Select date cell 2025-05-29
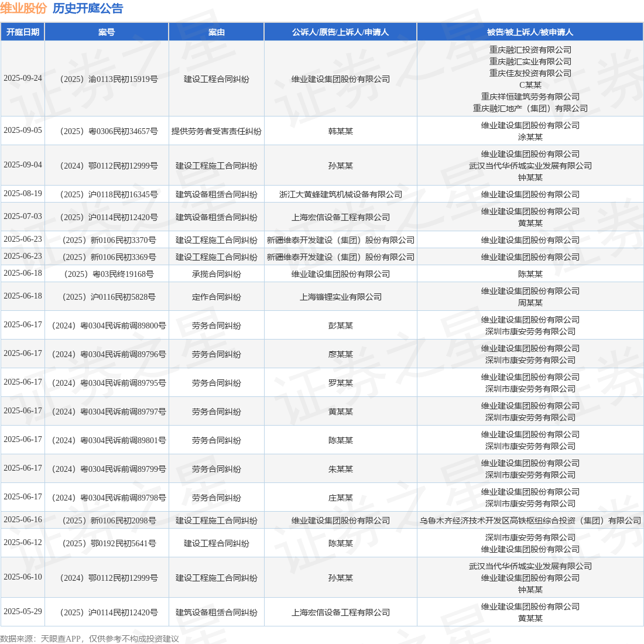This screenshot has height=644, width=644. click(23, 612)
